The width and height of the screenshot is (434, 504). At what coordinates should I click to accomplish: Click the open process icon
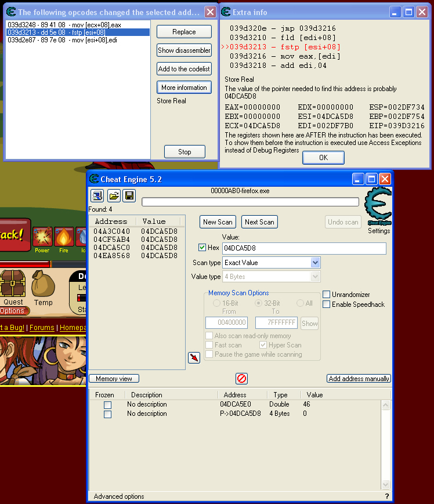[96, 195]
